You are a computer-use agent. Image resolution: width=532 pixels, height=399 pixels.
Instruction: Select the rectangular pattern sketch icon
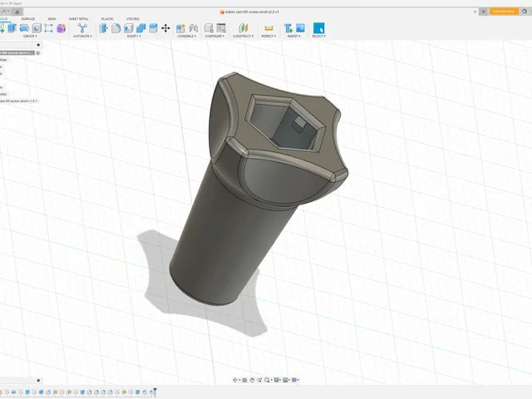[x=48, y=28]
